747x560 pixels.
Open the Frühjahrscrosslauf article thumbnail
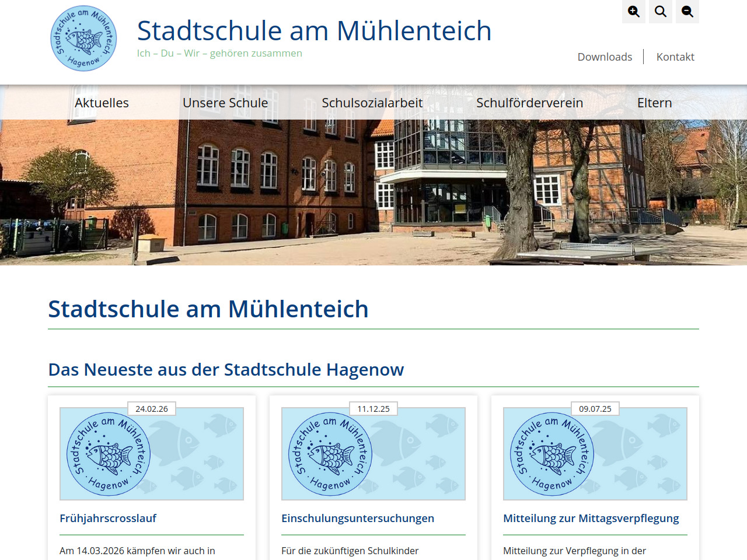coord(152,454)
